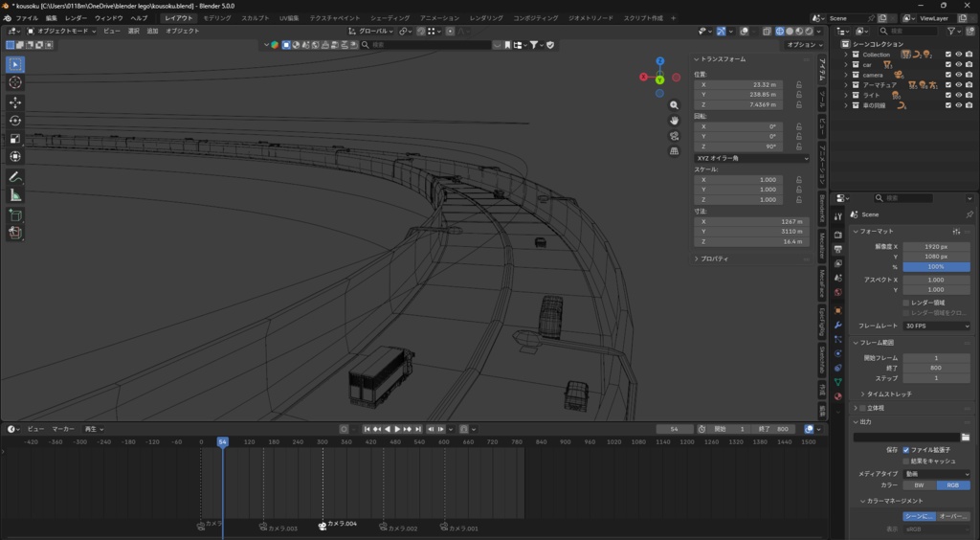Play the animation in reverse

(388, 429)
